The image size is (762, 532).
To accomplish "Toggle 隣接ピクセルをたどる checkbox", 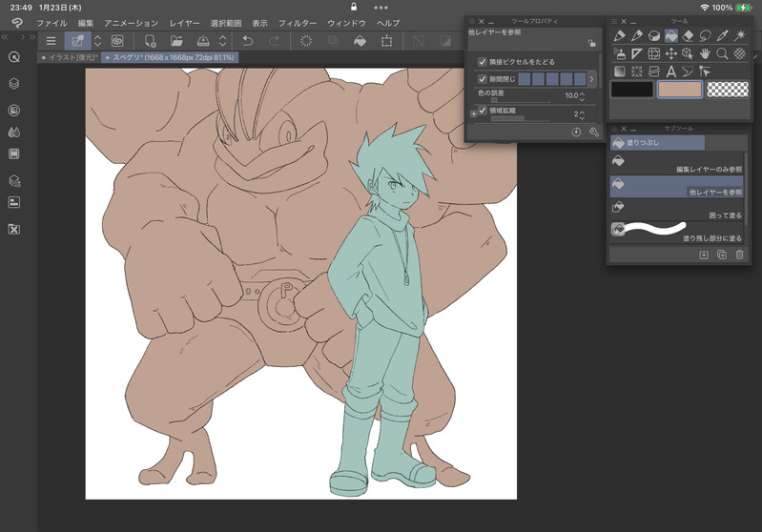I will coord(482,61).
